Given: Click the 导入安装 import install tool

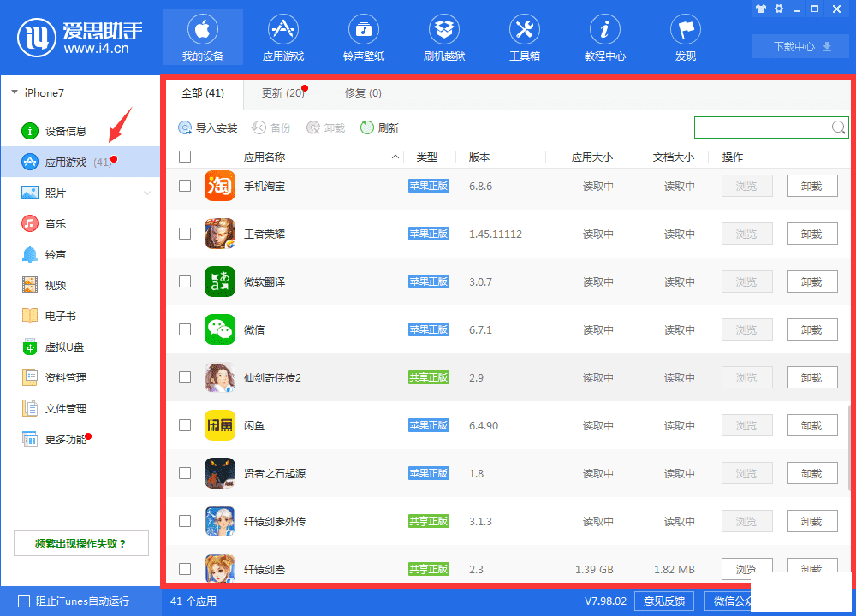Looking at the screenshot, I should (208, 127).
